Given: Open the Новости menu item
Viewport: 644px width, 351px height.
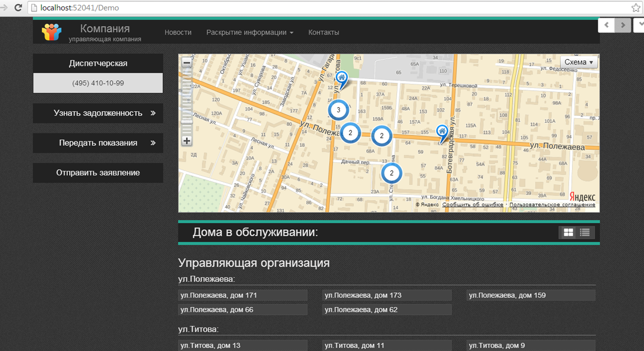Looking at the screenshot, I should (178, 33).
